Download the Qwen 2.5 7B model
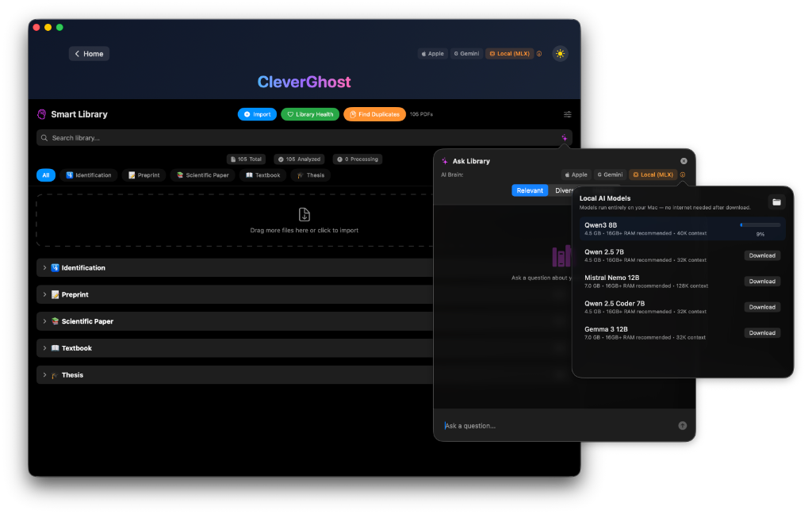812x514 pixels. 762,256
